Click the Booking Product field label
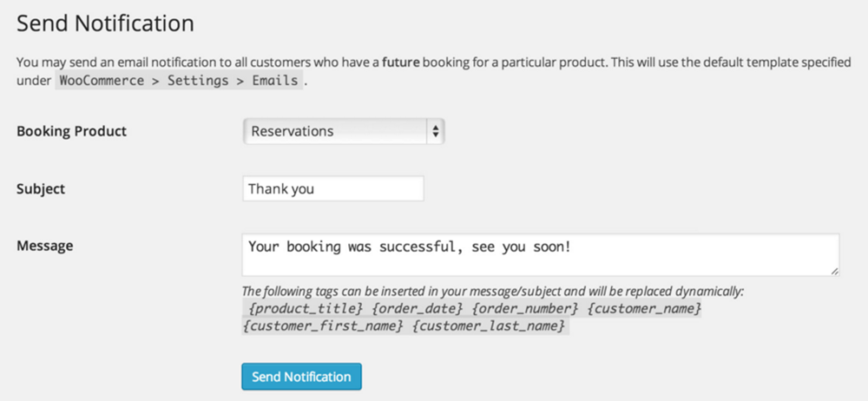This screenshot has width=868, height=401. (x=72, y=131)
